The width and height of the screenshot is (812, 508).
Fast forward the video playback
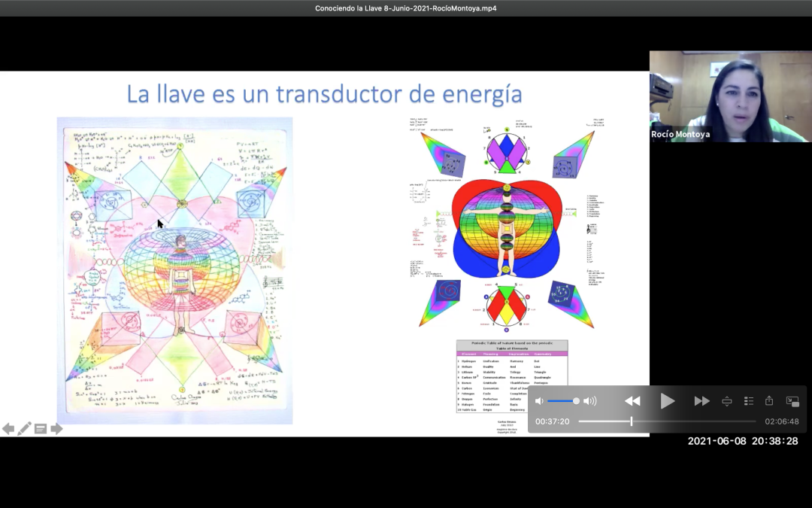(x=701, y=401)
